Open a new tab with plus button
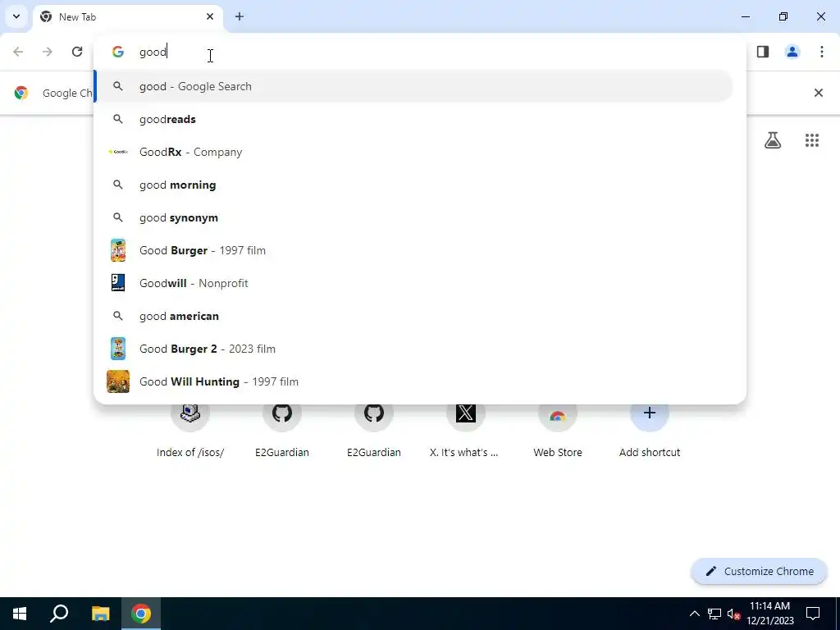Viewport: 840px width, 630px height. (x=240, y=16)
